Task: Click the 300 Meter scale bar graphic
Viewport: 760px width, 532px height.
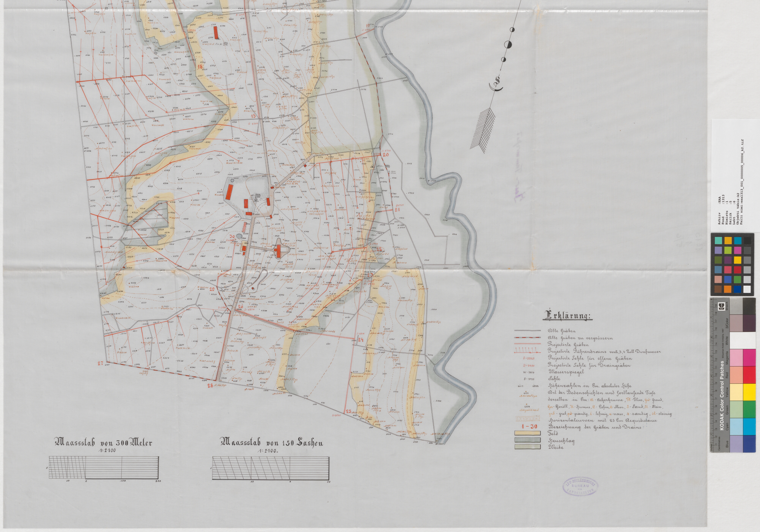Action: click(x=104, y=468)
